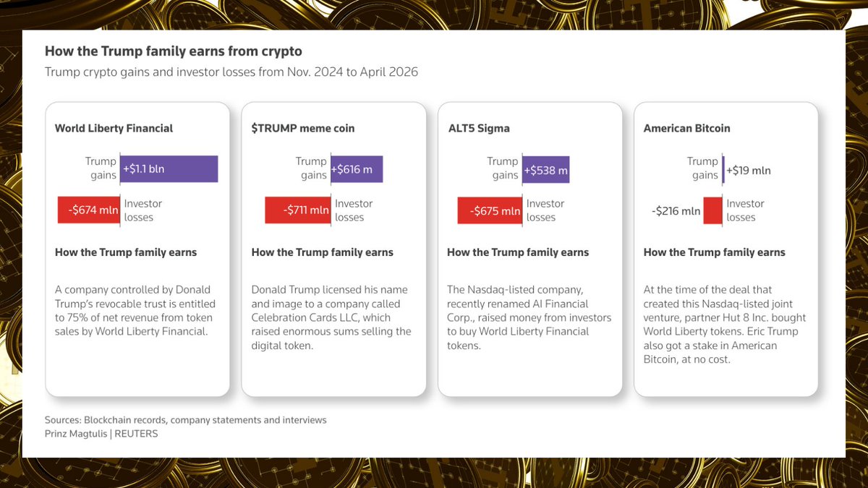Image resolution: width=868 pixels, height=488 pixels.
Task: Click the -$216 mln investor losses value
Action: coord(676,211)
